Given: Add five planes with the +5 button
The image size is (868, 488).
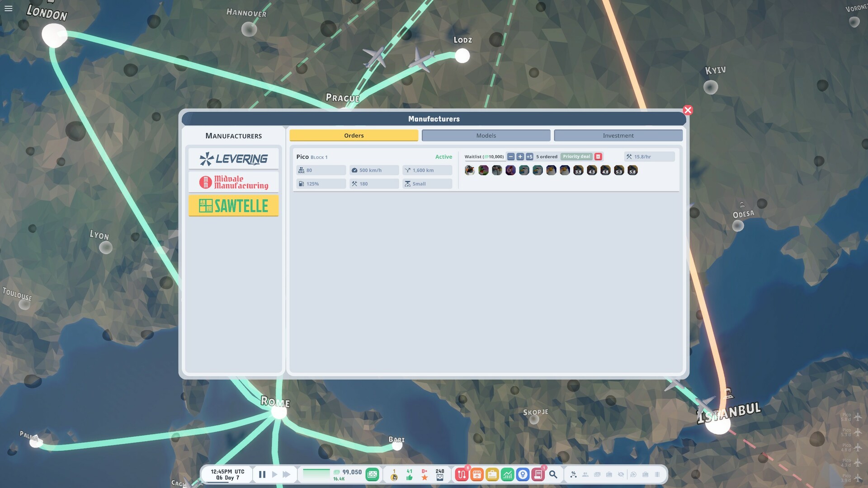Looking at the screenshot, I should (530, 156).
